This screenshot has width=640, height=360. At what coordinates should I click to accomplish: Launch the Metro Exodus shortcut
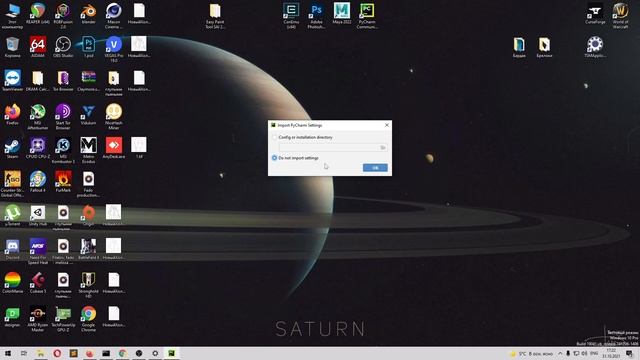tap(88, 150)
